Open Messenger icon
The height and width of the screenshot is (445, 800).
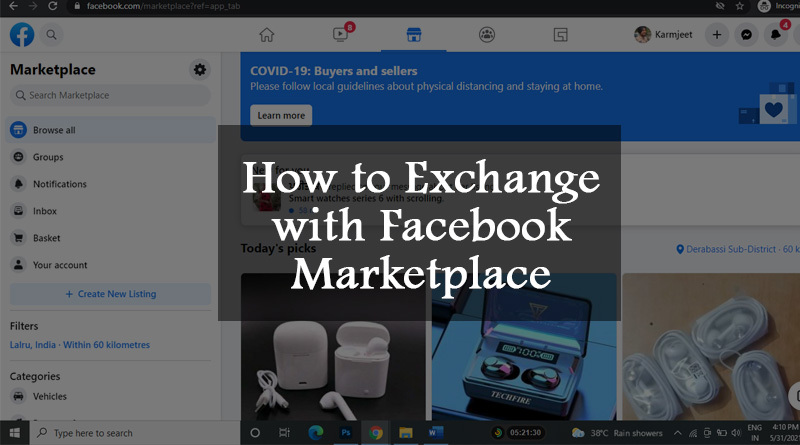(746, 35)
